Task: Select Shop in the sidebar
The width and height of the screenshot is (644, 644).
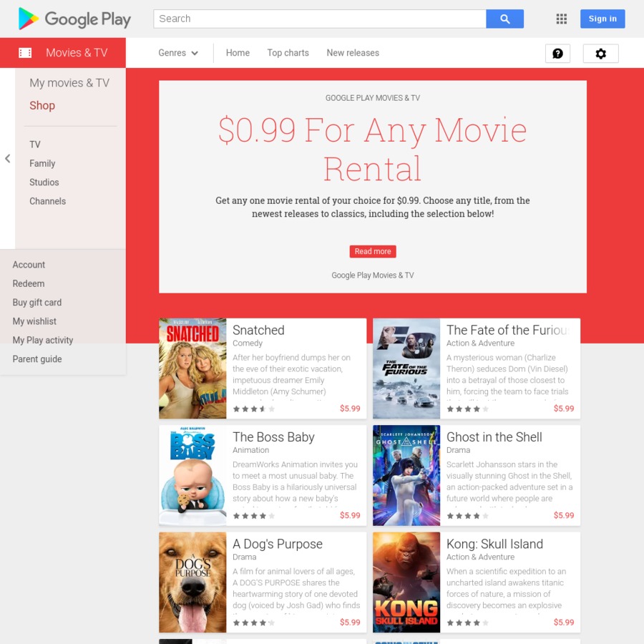Action: (x=42, y=106)
